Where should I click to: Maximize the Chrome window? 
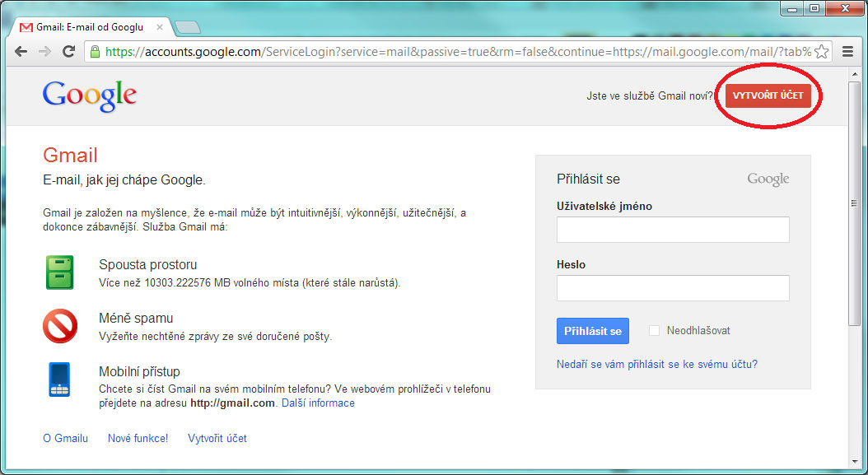(x=814, y=8)
